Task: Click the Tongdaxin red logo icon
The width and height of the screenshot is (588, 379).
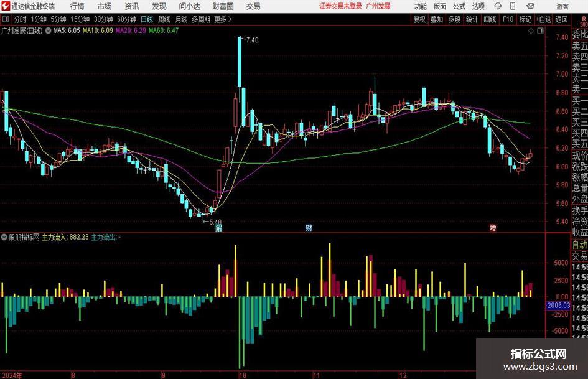Action: pos(6,6)
